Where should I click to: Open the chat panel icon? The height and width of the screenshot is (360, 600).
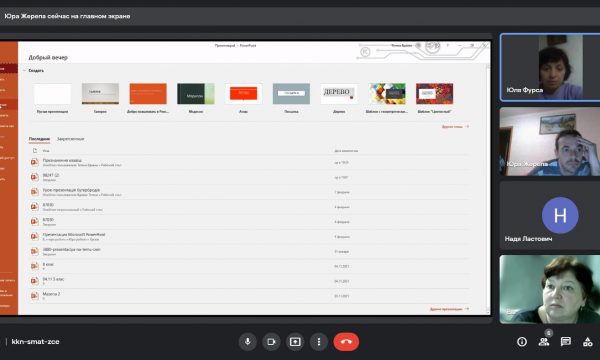click(566, 342)
